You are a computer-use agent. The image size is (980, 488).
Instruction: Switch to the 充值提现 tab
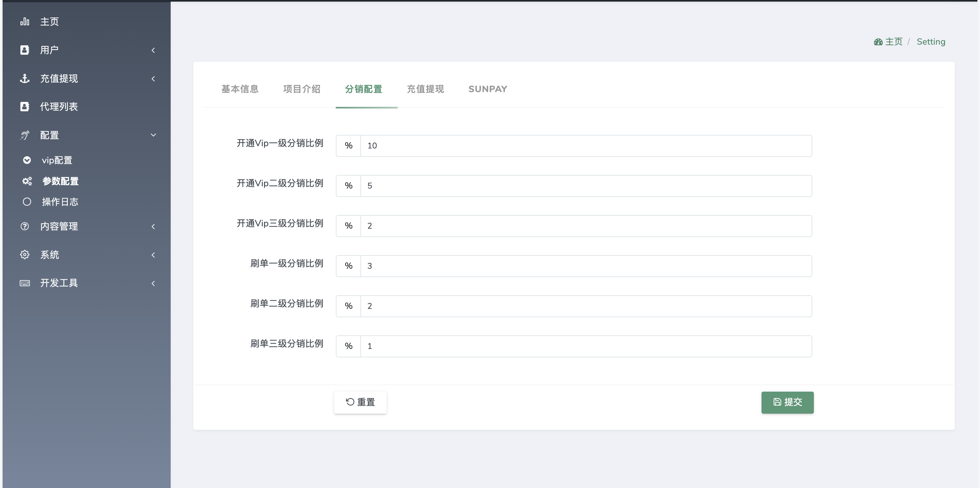point(425,89)
